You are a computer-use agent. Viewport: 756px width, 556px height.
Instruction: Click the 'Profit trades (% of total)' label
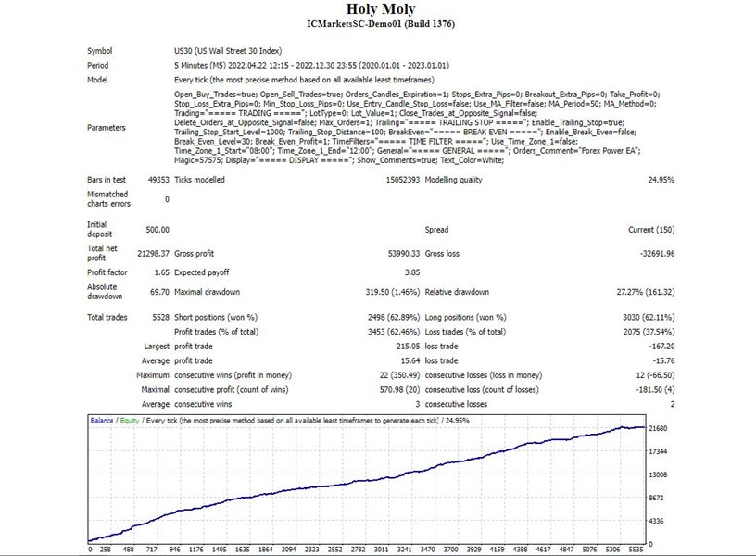click(216, 332)
